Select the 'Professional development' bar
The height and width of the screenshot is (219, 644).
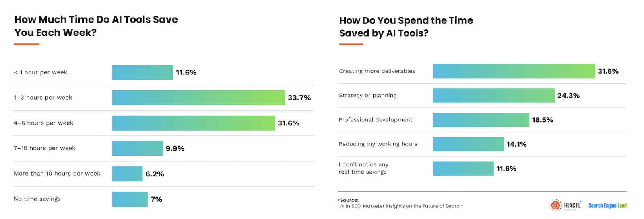pos(481,120)
